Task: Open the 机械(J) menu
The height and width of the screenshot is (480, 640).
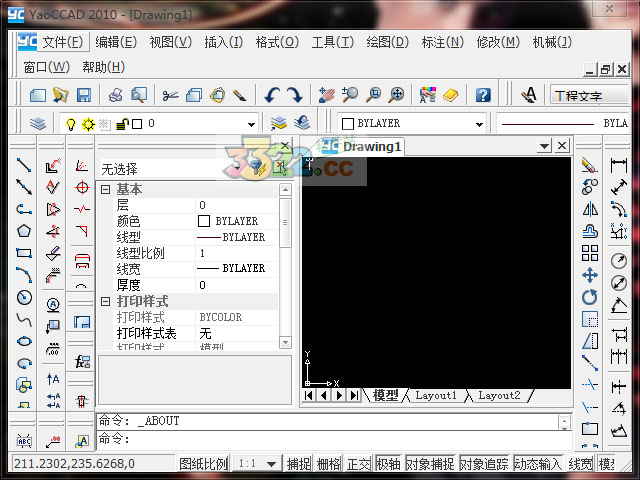Action: coord(552,42)
